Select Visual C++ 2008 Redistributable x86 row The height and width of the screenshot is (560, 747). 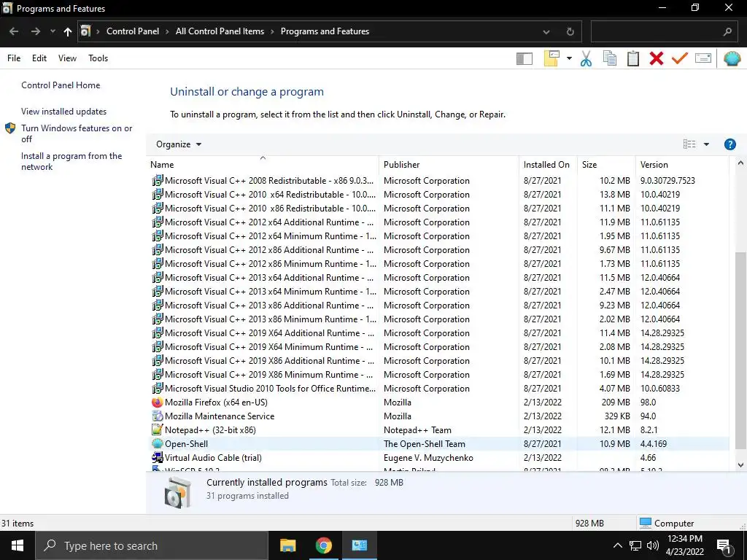pos(438,181)
